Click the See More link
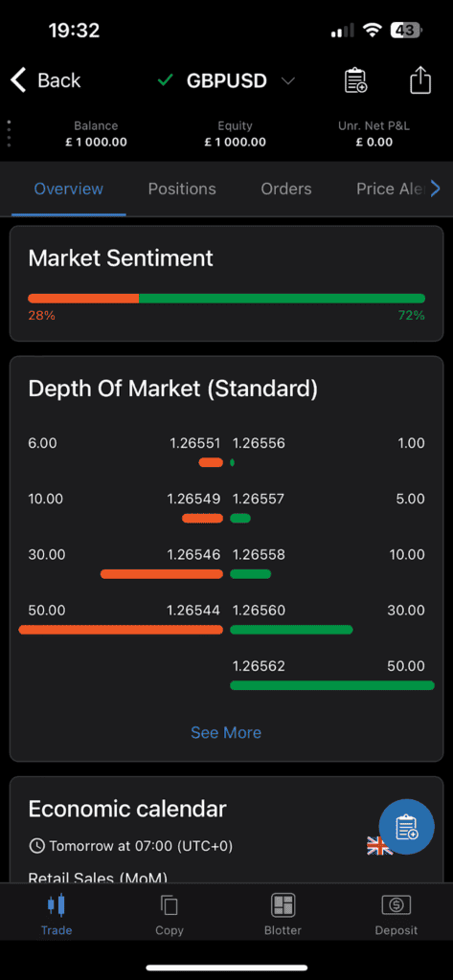453x980 pixels. coord(226,732)
